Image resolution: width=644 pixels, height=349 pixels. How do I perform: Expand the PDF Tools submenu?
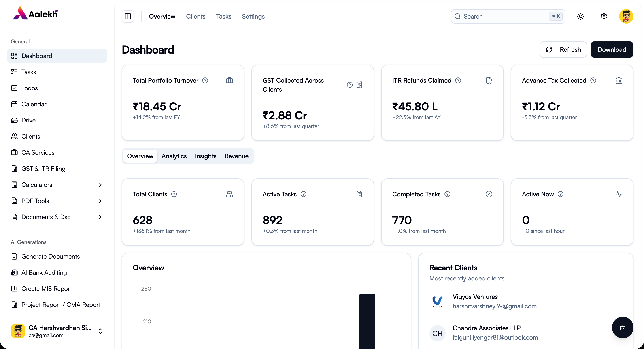click(x=100, y=201)
